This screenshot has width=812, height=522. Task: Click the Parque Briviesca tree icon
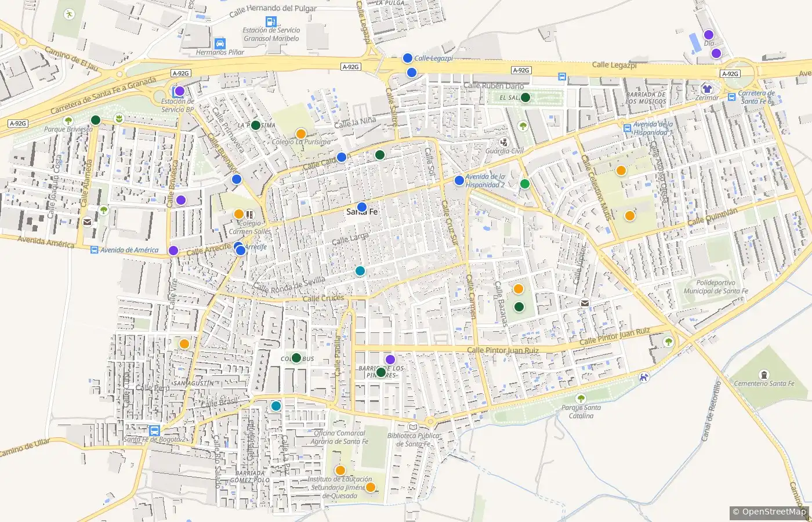pyautogui.click(x=68, y=121)
